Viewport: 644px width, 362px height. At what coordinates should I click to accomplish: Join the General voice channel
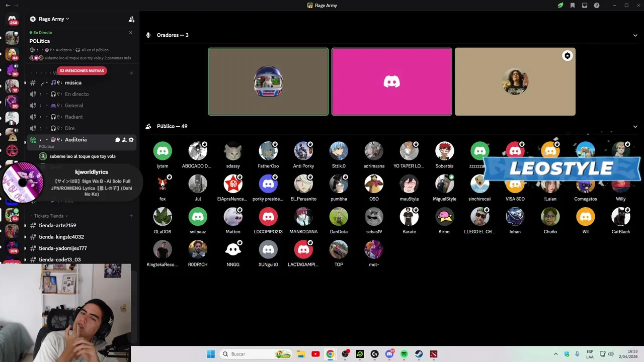pos(80,106)
